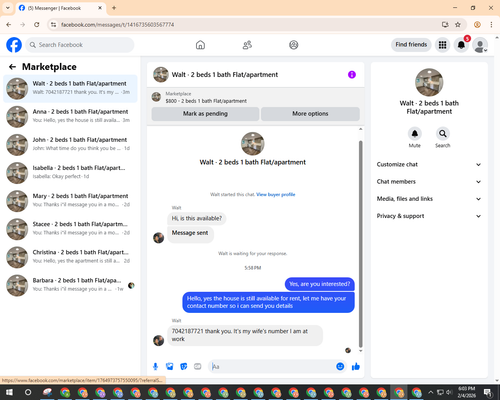Click the taskbar search circle icon
This screenshot has width=500, height=400.
[28, 392]
